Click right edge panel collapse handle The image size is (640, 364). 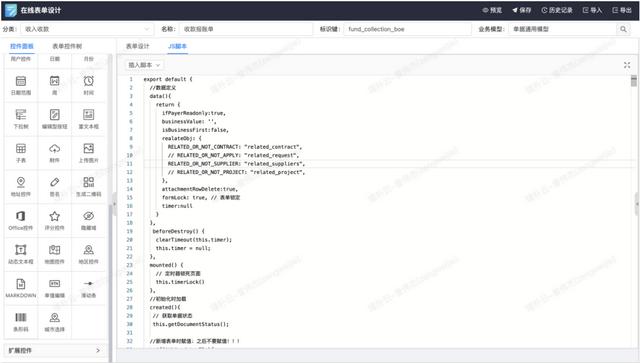point(637,203)
